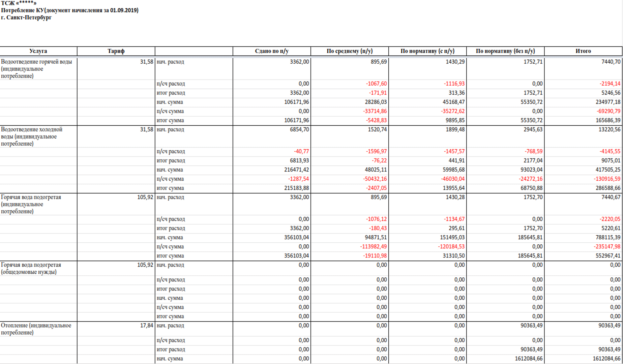The width and height of the screenshot is (623, 364).
Task: Select the red value -2194,14
Action: [610, 84]
